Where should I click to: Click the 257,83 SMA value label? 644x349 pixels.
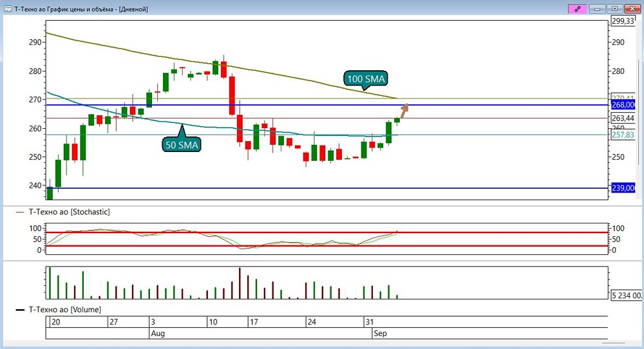tap(623, 135)
